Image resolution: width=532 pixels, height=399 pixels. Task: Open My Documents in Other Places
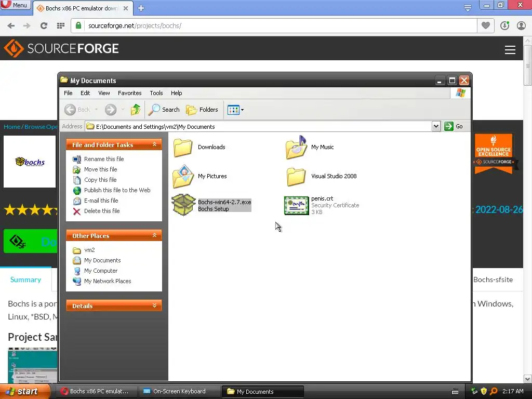point(102,261)
